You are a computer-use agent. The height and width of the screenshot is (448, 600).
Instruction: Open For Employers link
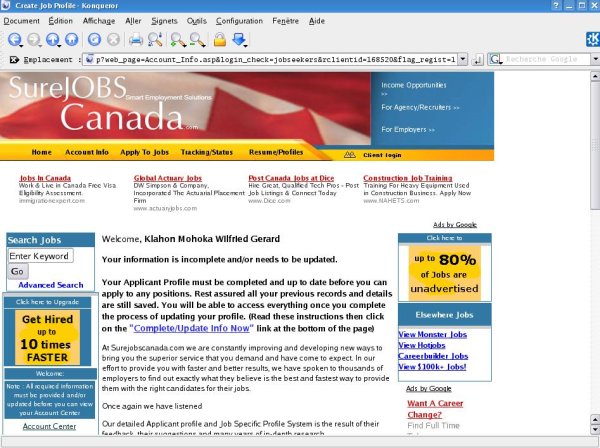point(408,129)
